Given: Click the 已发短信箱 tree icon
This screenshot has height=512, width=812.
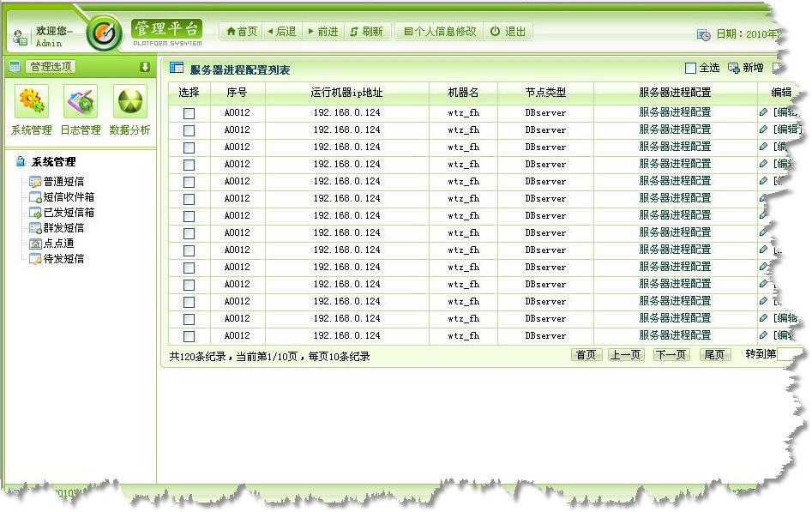Looking at the screenshot, I should 35,213.
